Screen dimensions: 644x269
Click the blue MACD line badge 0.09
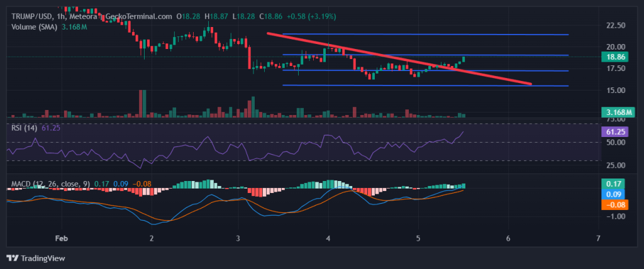(x=613, y=194)
